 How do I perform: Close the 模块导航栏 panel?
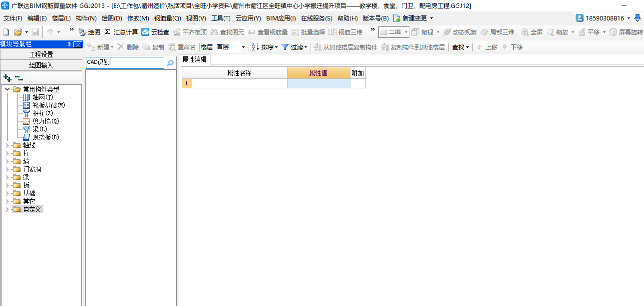tap(77, 44)
